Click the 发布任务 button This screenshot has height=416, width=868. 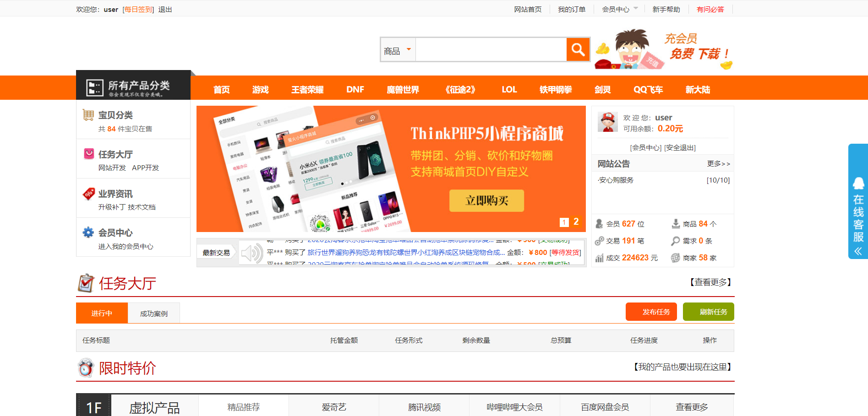652,312
